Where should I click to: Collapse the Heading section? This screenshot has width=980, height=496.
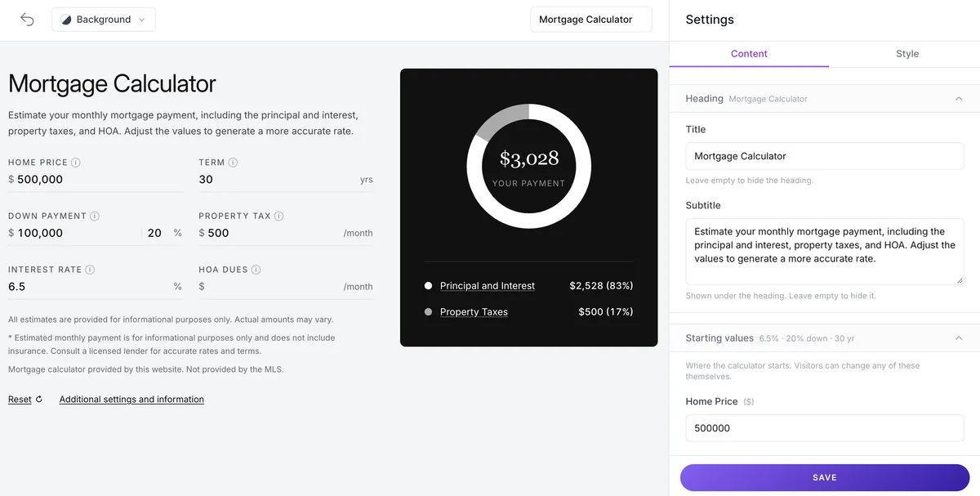(959, 99)
